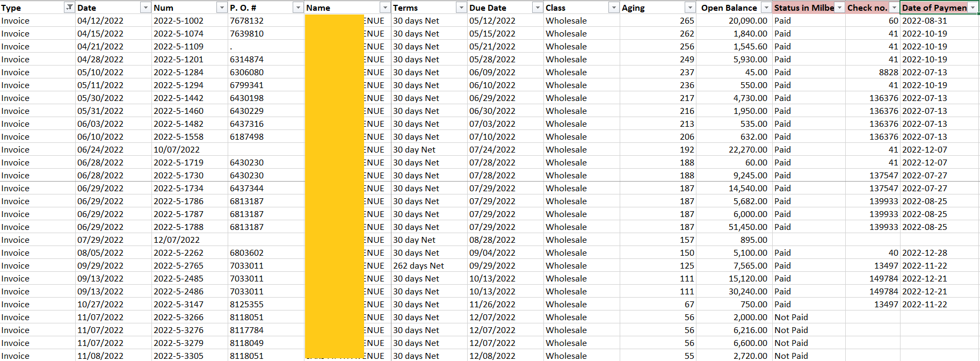The height and width of the screenshot is (361, 980).
Task: Select the Open Balance header cell
Action: (x=728, y=8)
